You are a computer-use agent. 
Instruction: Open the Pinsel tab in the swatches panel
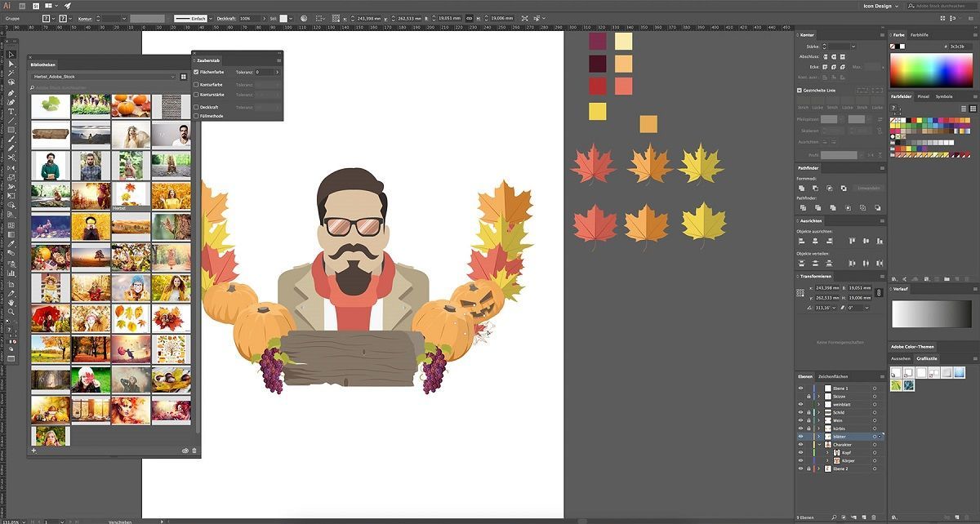point(923,96)
